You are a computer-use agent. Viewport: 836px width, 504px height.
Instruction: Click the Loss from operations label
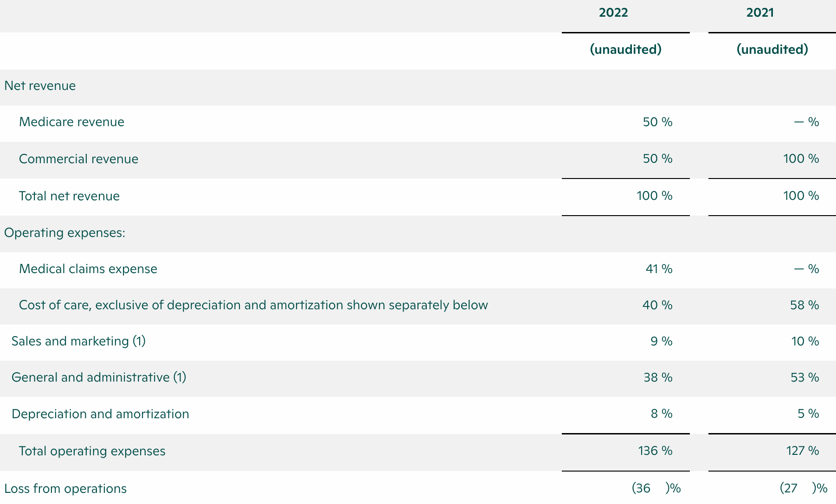pos(65,489)
